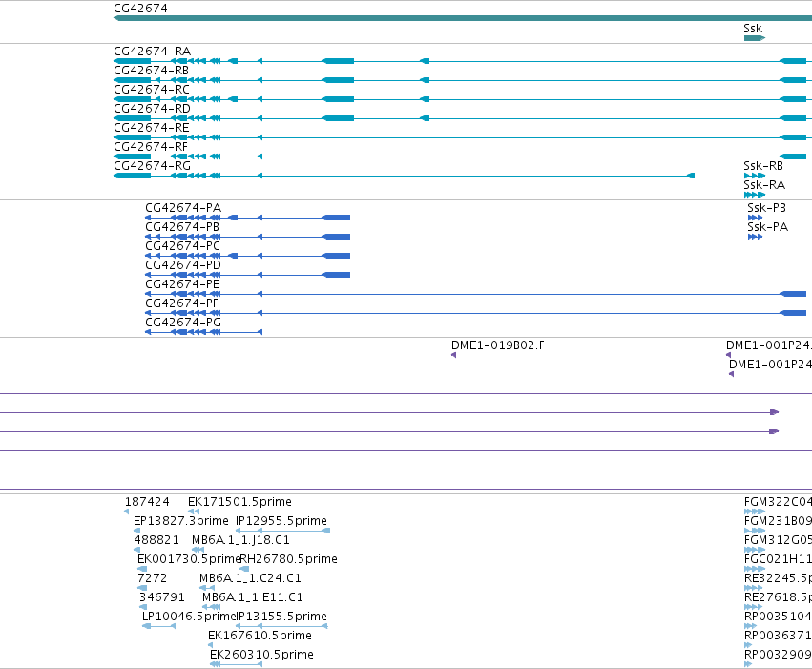812x669 pixels.
Task: Select IP12955.5prime label
Action: pos(281,521)
